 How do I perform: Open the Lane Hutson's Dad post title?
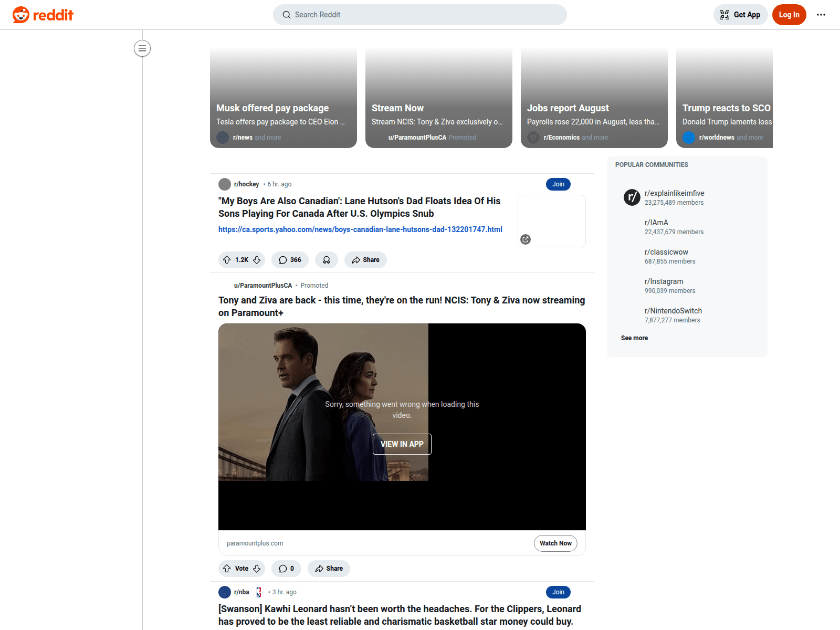coord(360,207)
